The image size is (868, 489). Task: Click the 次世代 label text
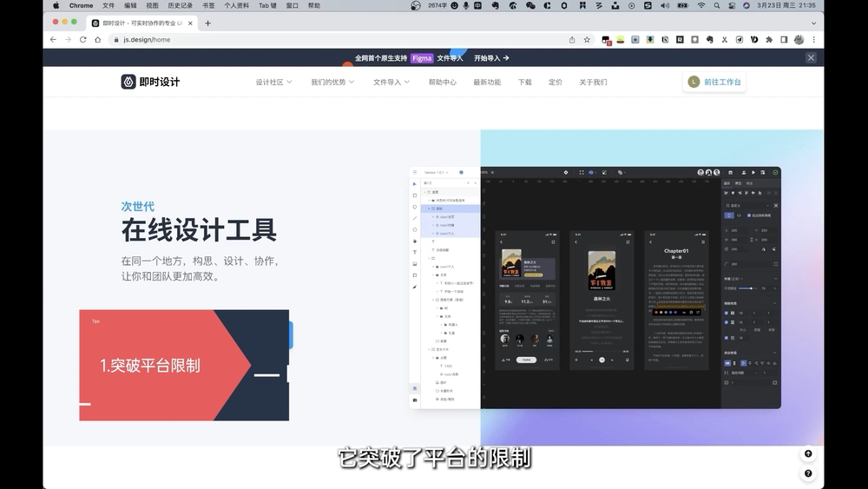pos(138,207)
